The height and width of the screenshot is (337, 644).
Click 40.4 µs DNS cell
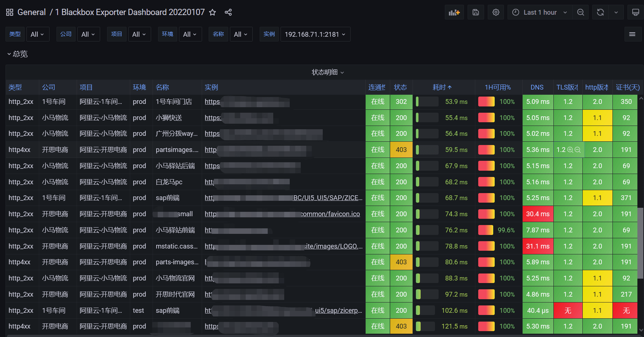(538, 311)
